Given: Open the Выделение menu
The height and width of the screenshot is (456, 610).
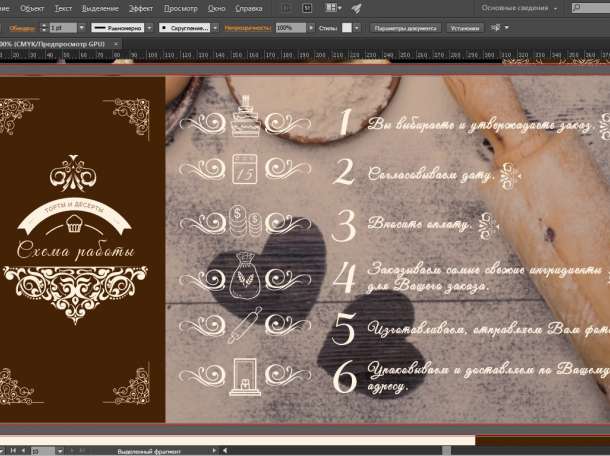Looking at the screenshot, I should point(99,8).
